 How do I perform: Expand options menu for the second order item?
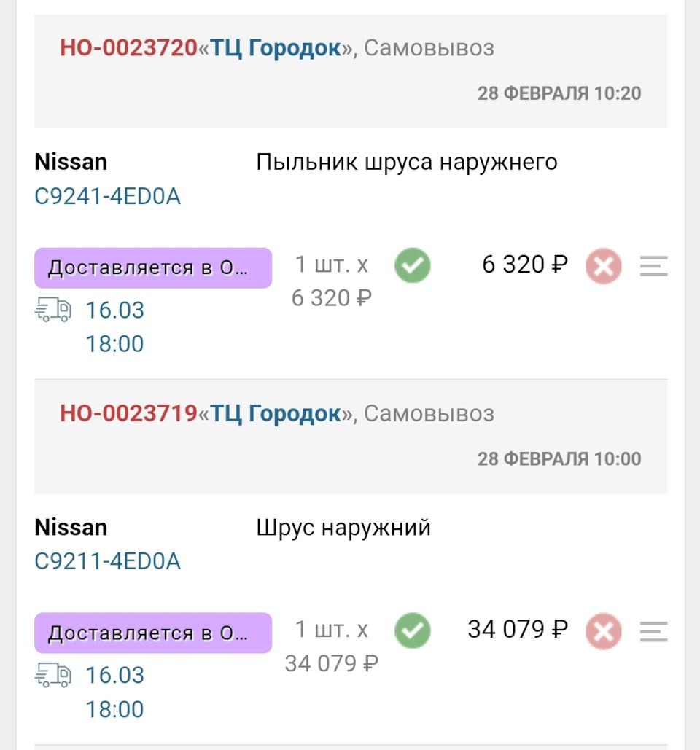pos(653,630)
